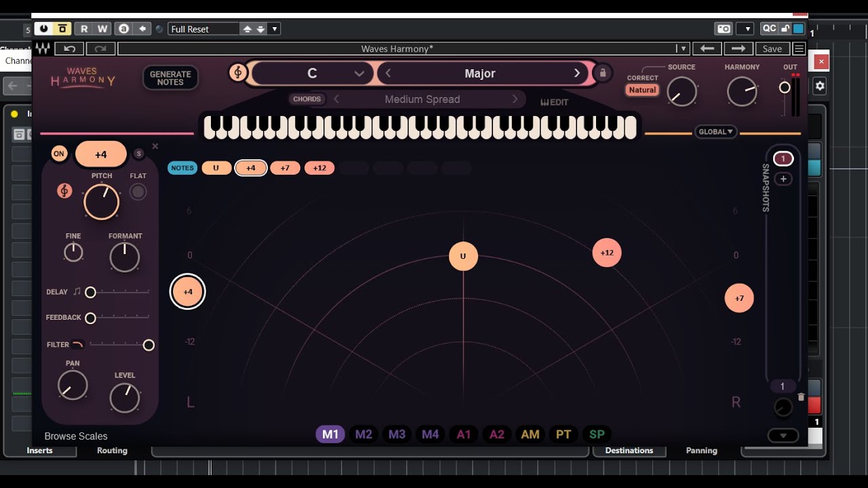Select the U voice chip
The image size is (868, 488).
(216, 168)
